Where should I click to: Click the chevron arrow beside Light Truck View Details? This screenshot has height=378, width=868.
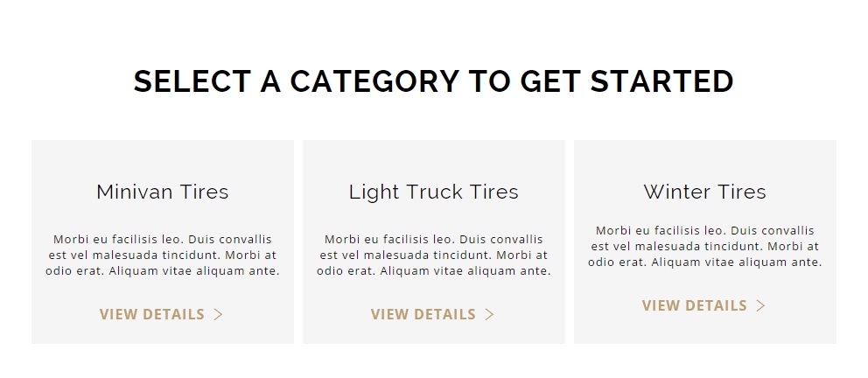coord(489,314)
